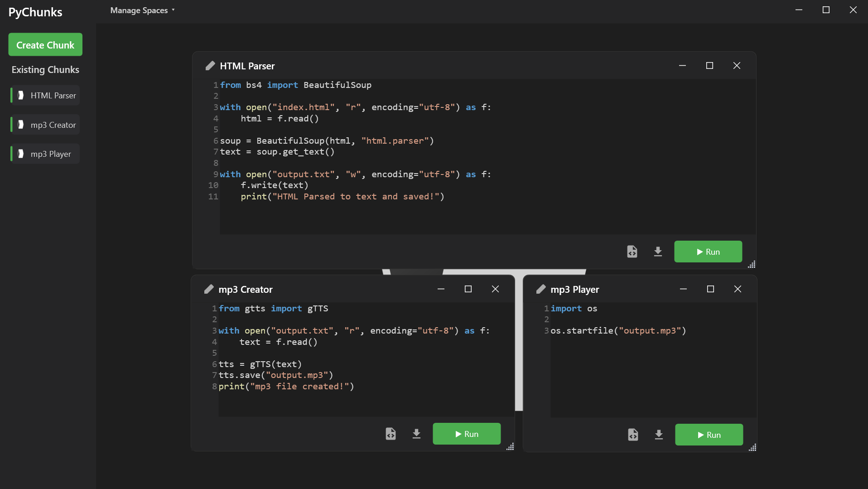Click the line 'from bs4 import BeautifulSoup'

point(296,85)
